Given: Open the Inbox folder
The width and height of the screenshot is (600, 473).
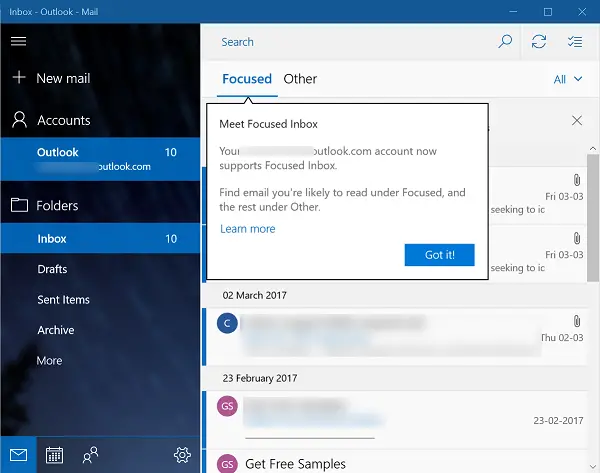Looking at the screenshot, I should [100, 238].
